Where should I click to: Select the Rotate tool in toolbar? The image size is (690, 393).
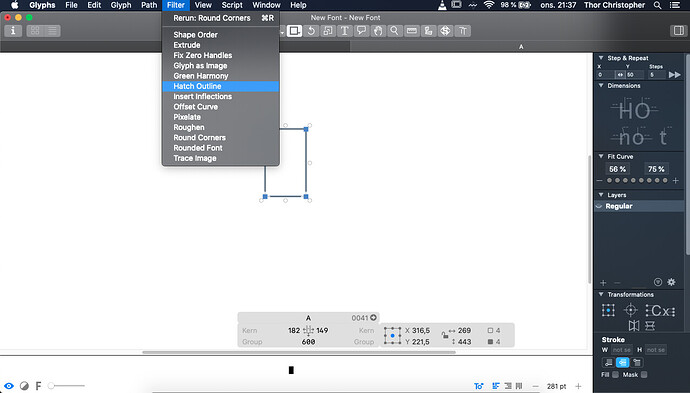pos(311,31)
